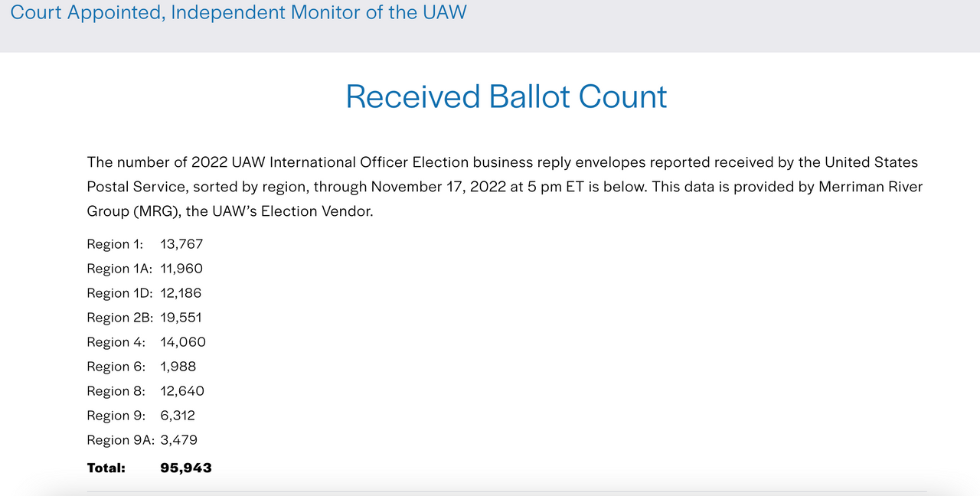Select the Region 1 label

115,244
